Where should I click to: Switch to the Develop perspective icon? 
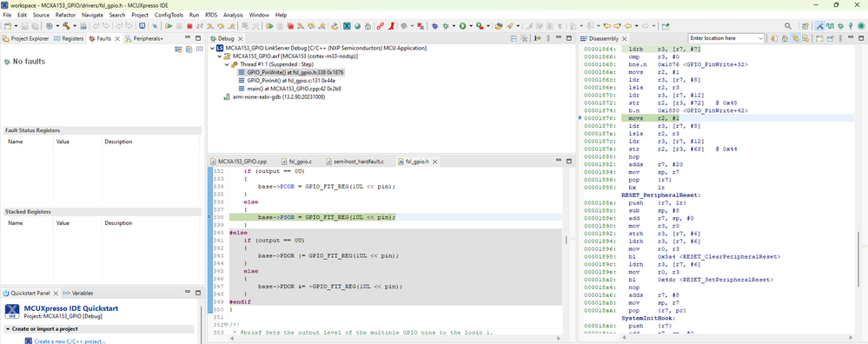coord(819,26)
